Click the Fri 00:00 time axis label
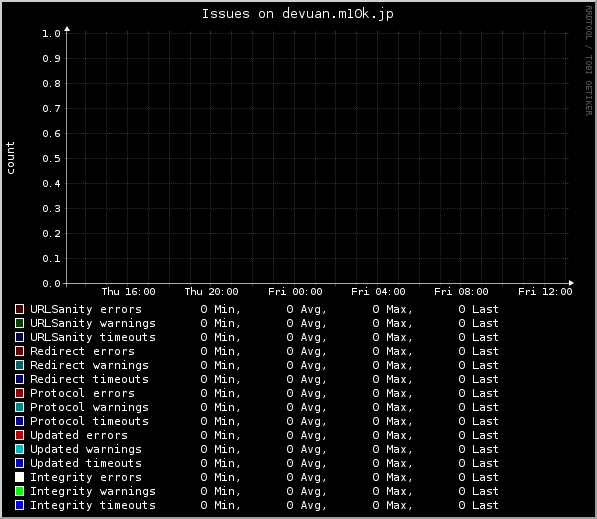 coord(295,292)
